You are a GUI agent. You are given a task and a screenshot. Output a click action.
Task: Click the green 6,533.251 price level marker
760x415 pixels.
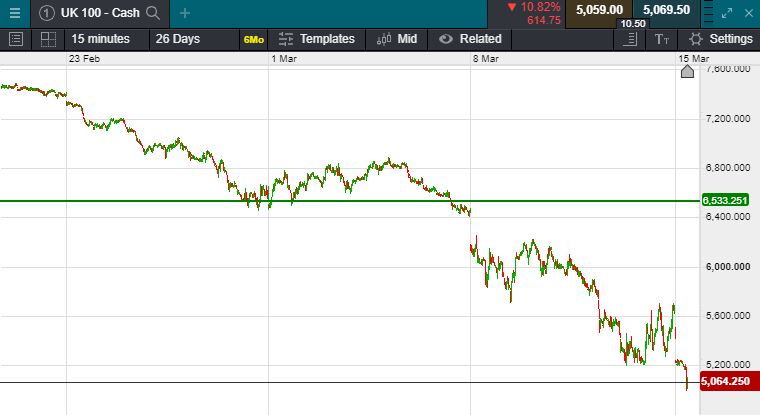(727, 201)
